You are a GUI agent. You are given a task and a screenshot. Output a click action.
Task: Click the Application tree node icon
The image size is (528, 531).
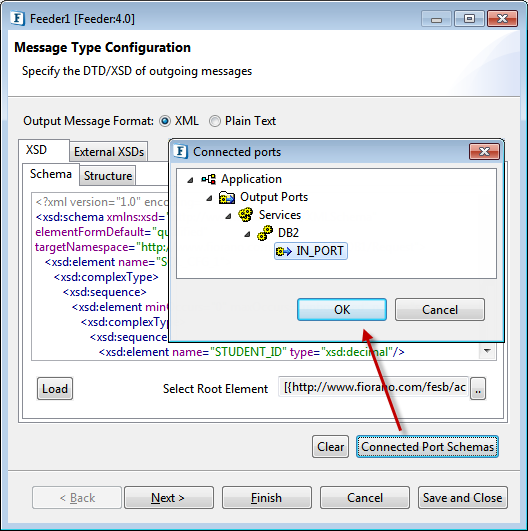[x=209, y=179]
